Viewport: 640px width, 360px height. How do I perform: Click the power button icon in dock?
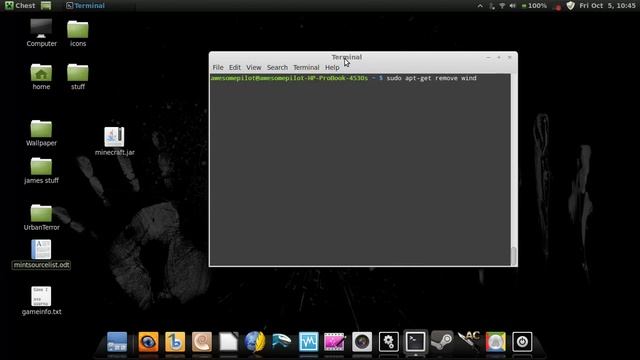point(522,342)
